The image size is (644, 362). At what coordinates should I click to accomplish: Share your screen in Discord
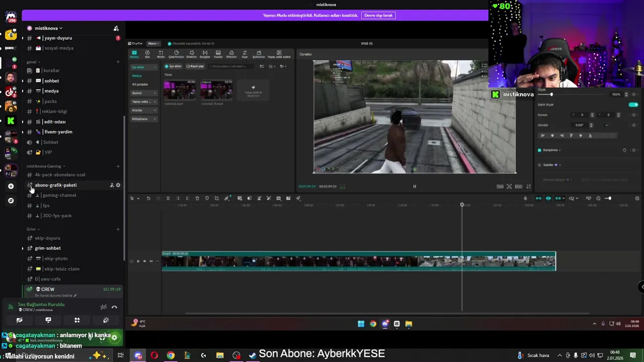[48, 320]
